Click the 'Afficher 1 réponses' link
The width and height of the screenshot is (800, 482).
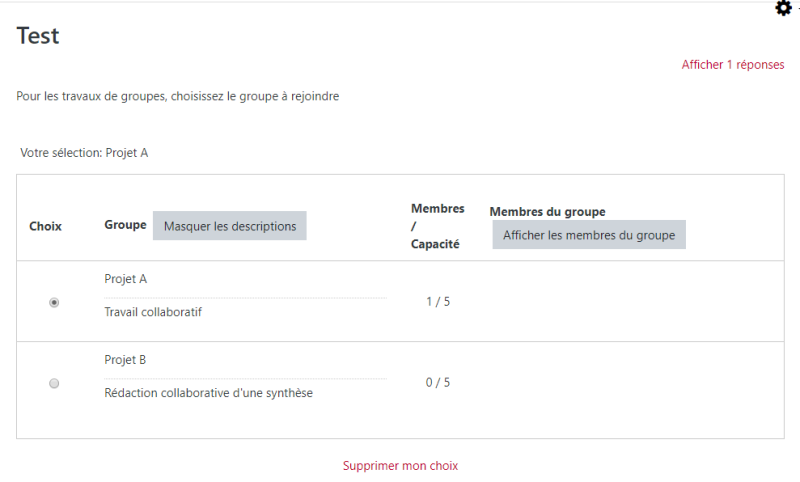(732, 65)
